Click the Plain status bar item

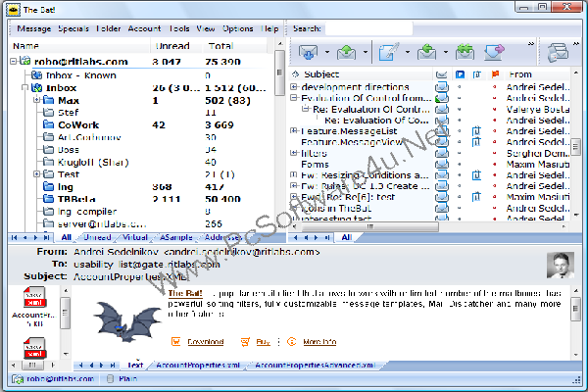pyautogui.click(x=127, y=379)
